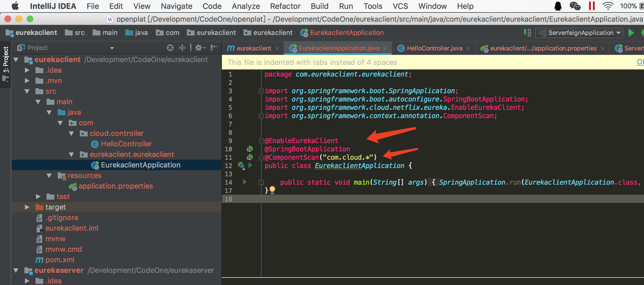Image resolution: width=644 pixels, height=285 pixels.
Task: Collapse the eurekaserver project root
Action: pos(16,270)
